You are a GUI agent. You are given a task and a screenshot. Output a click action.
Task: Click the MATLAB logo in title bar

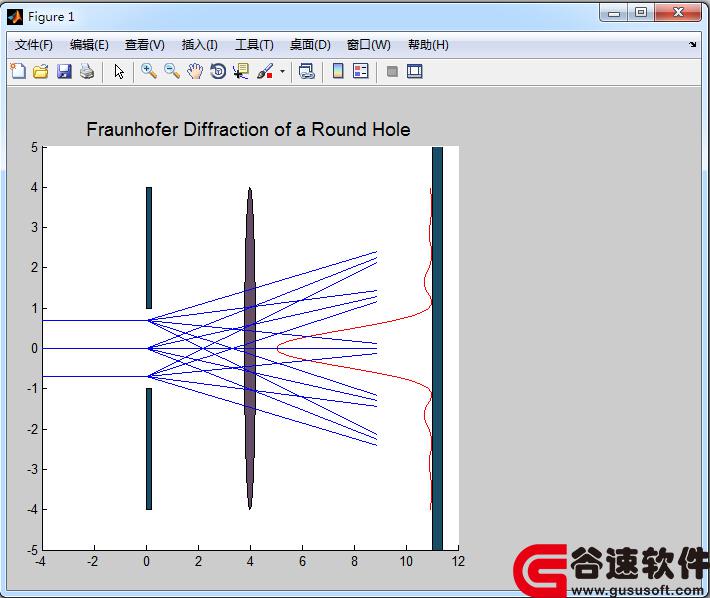pyautogui.click(x=15, y=17)
